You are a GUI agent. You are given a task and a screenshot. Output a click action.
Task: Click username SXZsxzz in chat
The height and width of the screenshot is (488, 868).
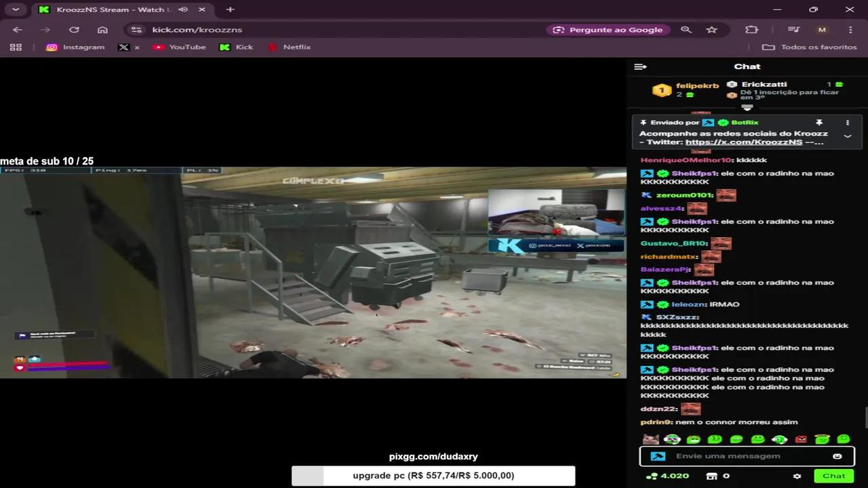[677, 317]
